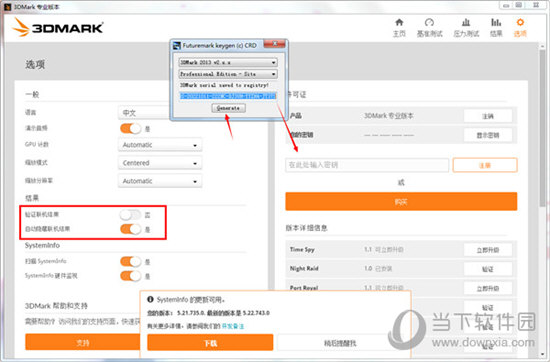Image resolution: width=550 pixels, height=362 pixels.
Task: Click the orange Support (支持) button
Action: click(83, 342)
